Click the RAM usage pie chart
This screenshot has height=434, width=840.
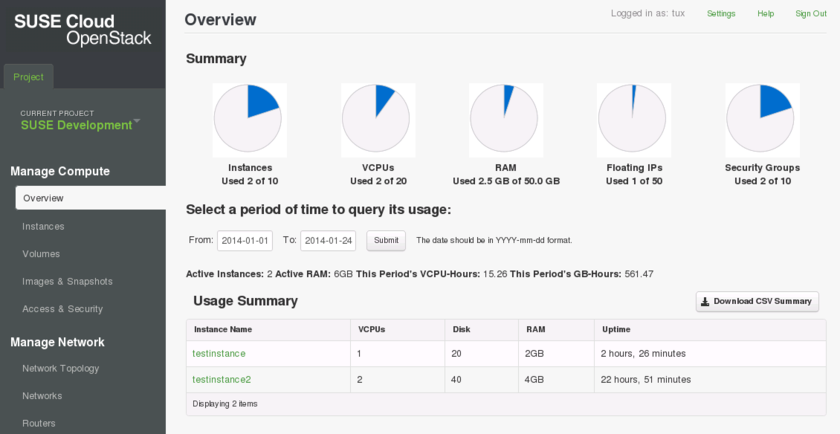pyautogui.click(x=506, y=120)
